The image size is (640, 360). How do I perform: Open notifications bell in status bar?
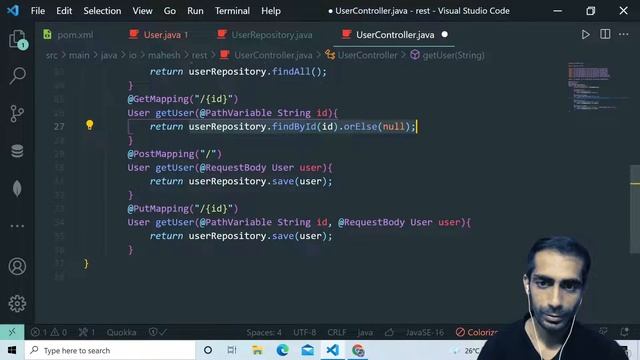pos(624,332)
